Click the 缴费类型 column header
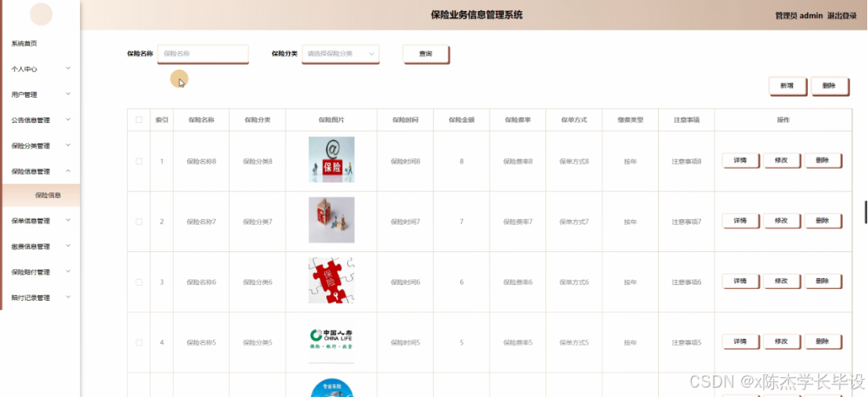The image size is (868, 397). click(x=631, y=120)
